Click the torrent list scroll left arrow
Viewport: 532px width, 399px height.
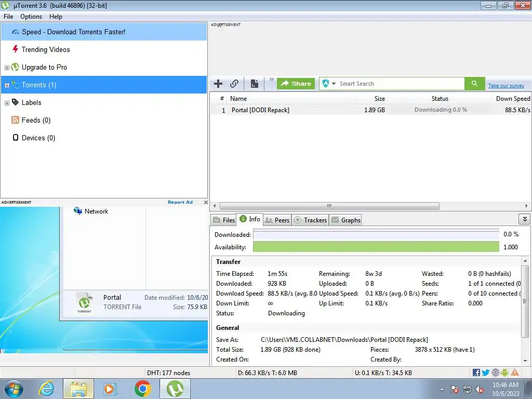click(215, 206)
